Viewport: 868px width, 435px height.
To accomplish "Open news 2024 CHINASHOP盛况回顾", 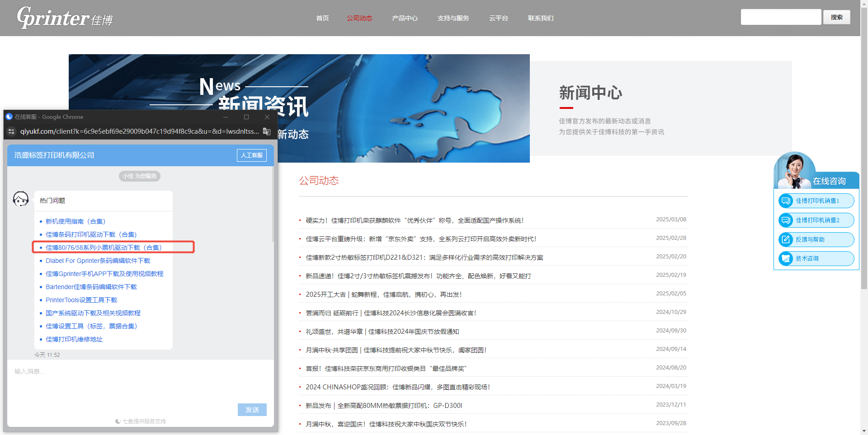I will pyautogui.click(x=398, y=387).
